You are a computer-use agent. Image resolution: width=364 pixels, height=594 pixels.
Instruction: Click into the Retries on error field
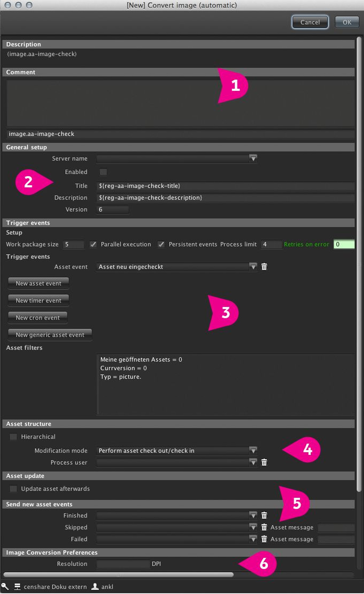click(344, 244)
